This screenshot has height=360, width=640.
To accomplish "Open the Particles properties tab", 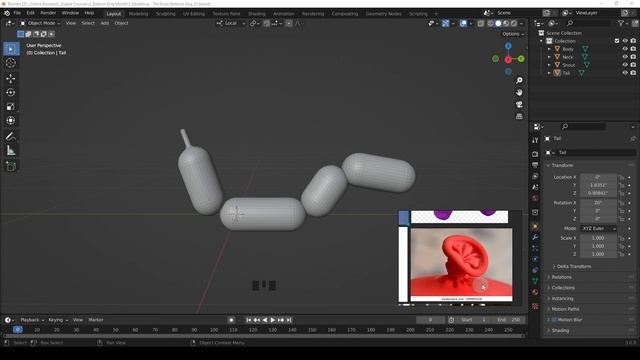I will [x=535, y=248].
